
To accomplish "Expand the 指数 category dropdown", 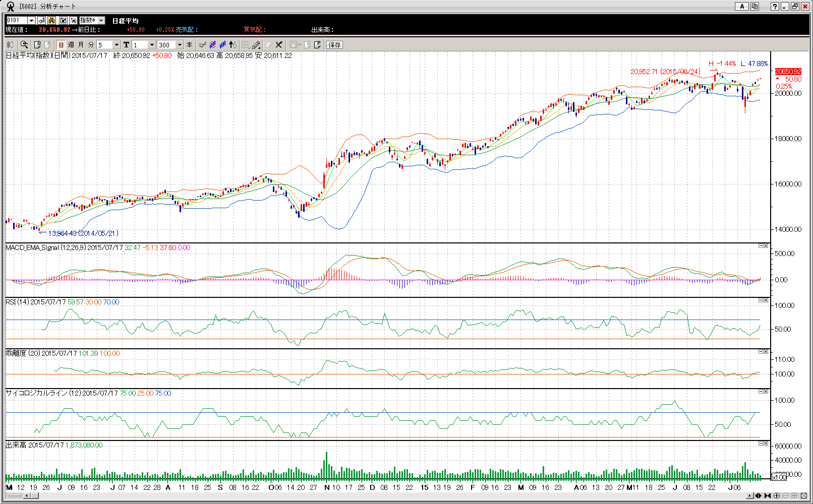I will (x=101, y=20).
